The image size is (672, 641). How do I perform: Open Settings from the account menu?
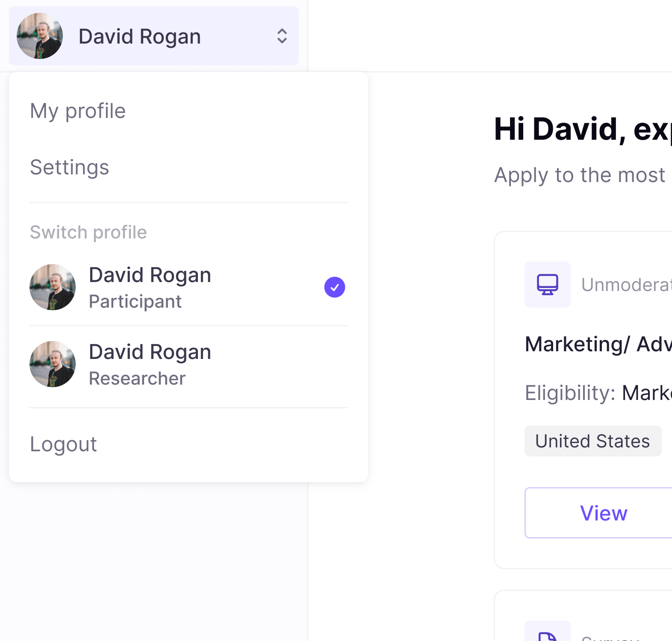[x=70, y=168]
